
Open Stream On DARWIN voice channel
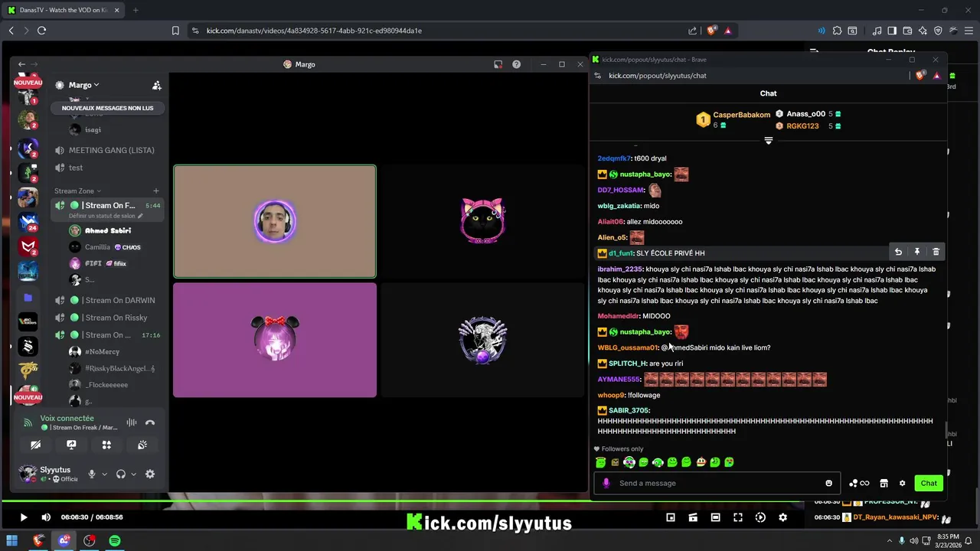[107, 300]
